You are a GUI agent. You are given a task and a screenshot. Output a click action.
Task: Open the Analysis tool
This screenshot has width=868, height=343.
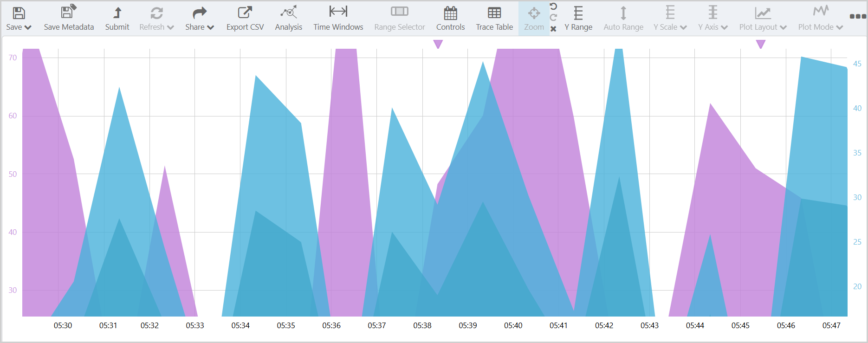[288, 13]
